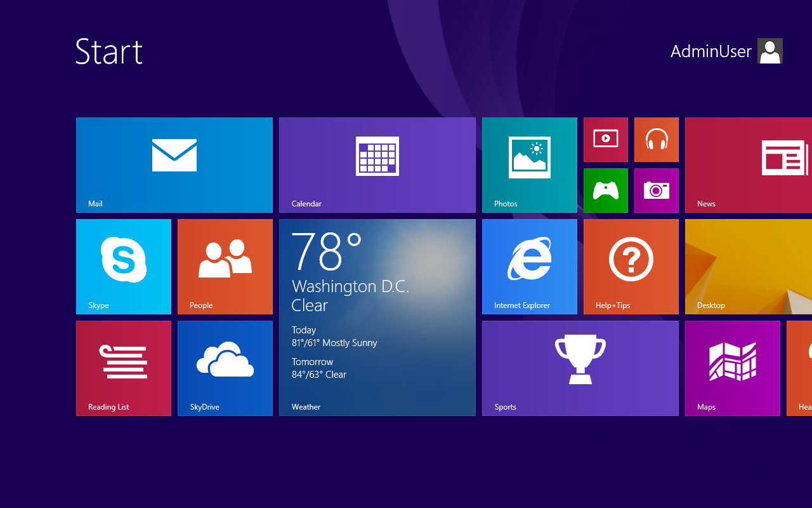Open the Sports trophy tile
The height and width of the screenshot is (508, 812).
point(580,368)
